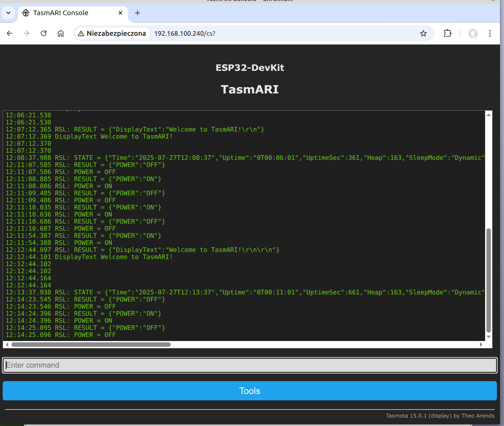Viewport: 504px width, 426px height.
Task: Go to the browser home page
Action: tap(61, 33)
